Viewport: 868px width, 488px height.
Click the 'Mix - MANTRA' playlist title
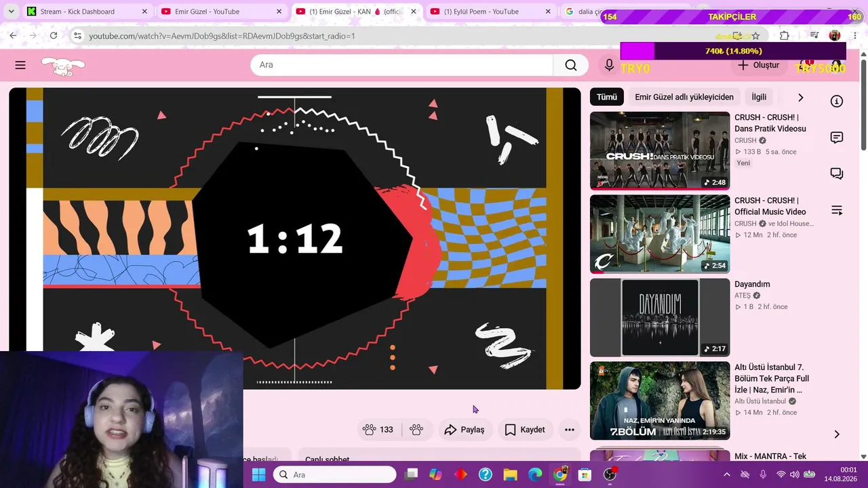(x=770, y=456)
